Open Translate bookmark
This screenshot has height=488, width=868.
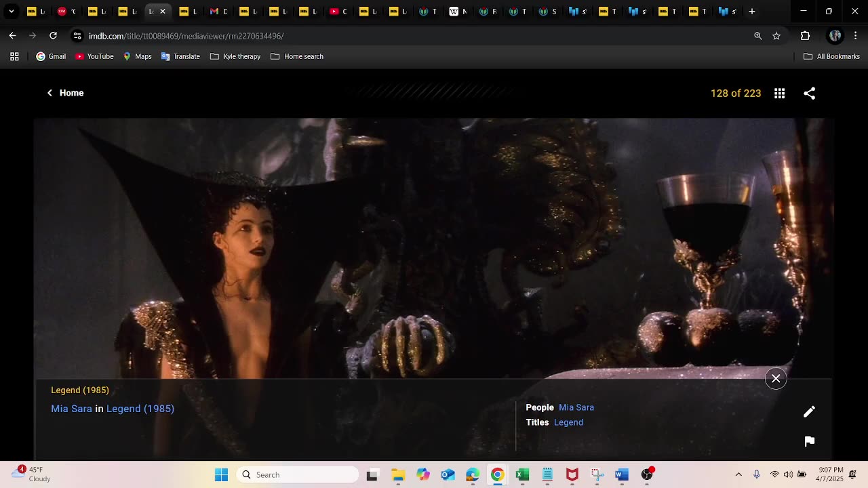pos(180,56)
